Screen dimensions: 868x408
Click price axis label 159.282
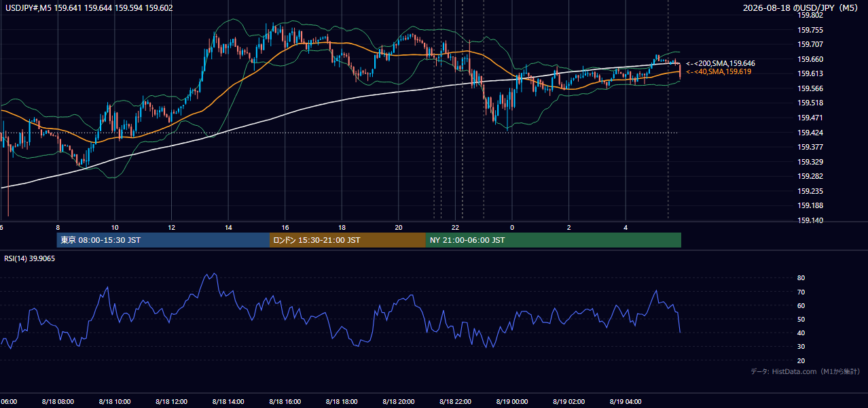coord(810,176)
